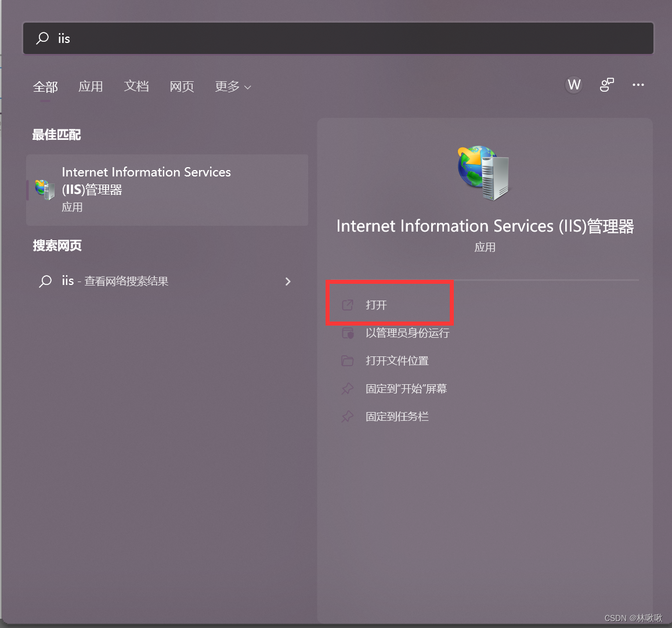Expand the 更多 dropdown

click(x=233, y=86)
